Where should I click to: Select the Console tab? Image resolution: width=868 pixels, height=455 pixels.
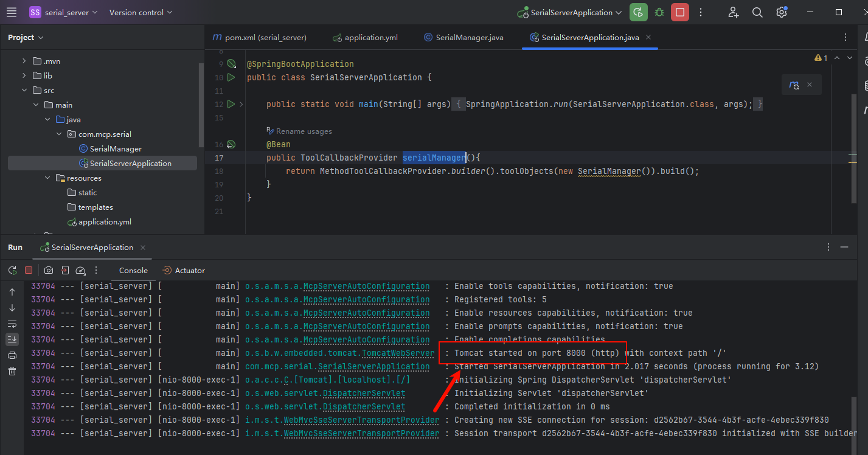tap(133, 270)
